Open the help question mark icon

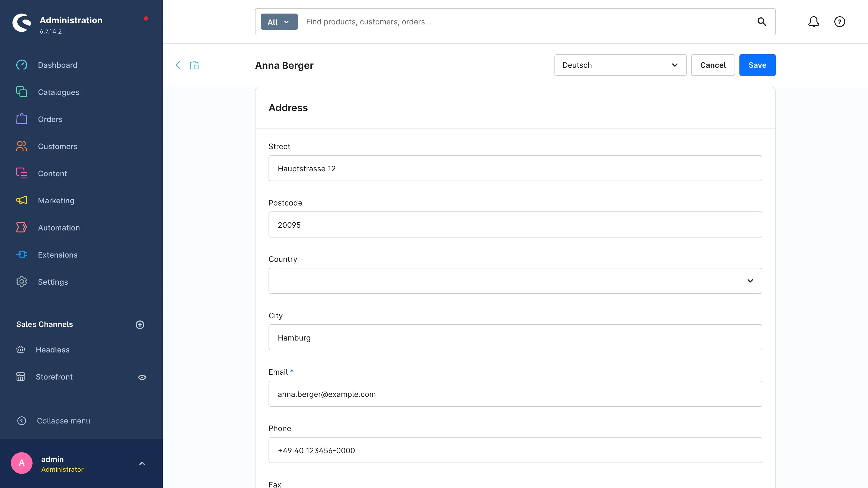tap(839, 22)
